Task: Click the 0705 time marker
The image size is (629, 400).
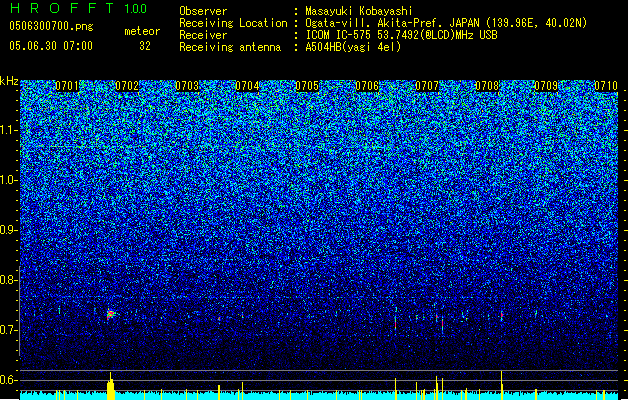Action: tap(307, 86)
